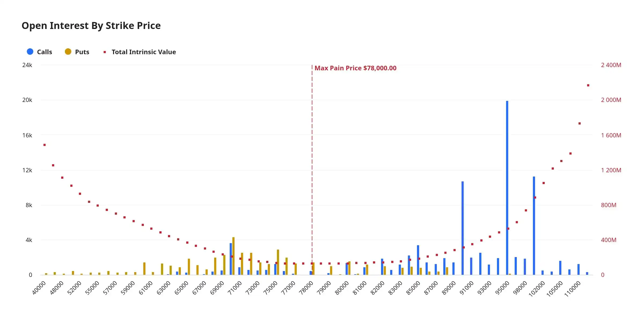The height and width of the screenshot is (322, 644).
Task: Click the 1 200M right axis label
Action: point(611,170)
